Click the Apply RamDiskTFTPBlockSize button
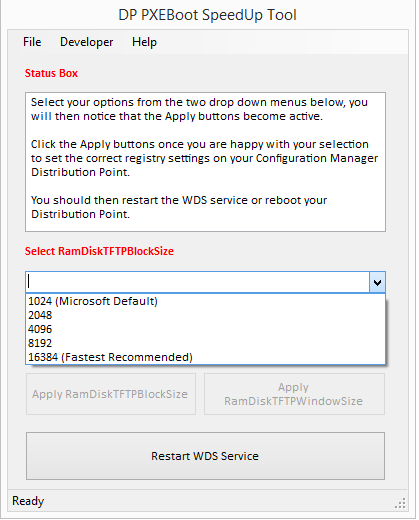The image size is (419, 520). (x=111, y=394)
